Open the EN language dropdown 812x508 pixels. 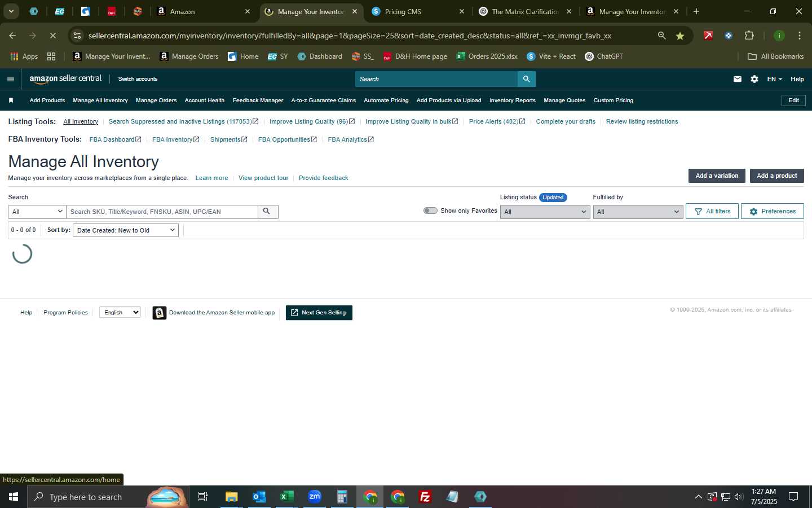[x=774, y=79]
